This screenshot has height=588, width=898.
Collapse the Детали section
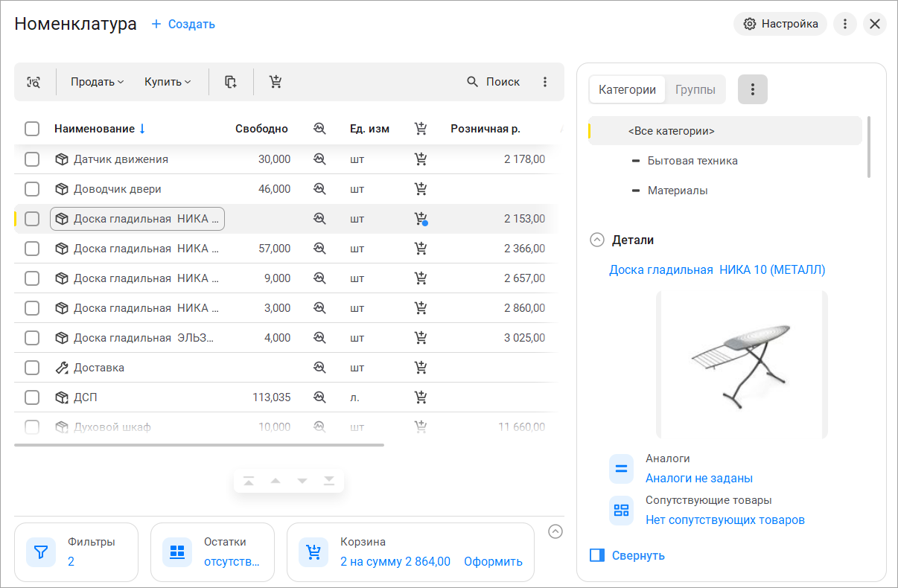point(597,240)
